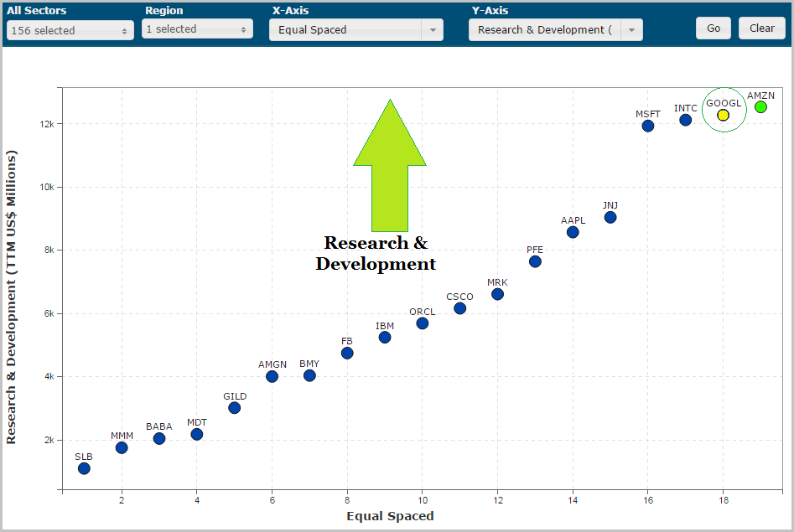The height and width of the screenshot is (532, 794).
Task: Click the 12k y-axis tick label
Action: pyautogui.click(x=47, y=124)
